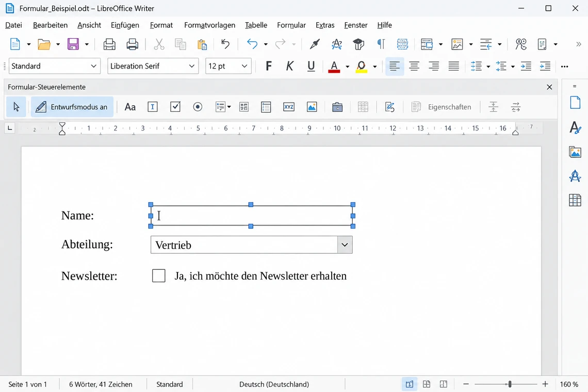588x392 pixels.
Task: Align text left
Action: [x=395, y=67]
